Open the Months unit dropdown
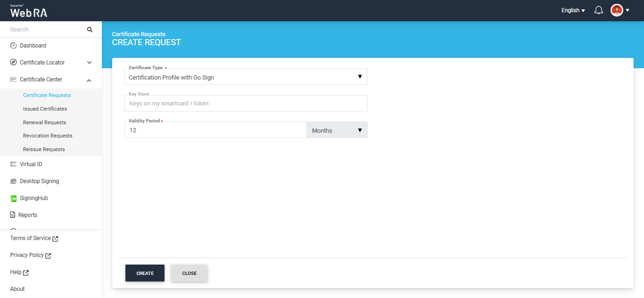 coord(337,130)
